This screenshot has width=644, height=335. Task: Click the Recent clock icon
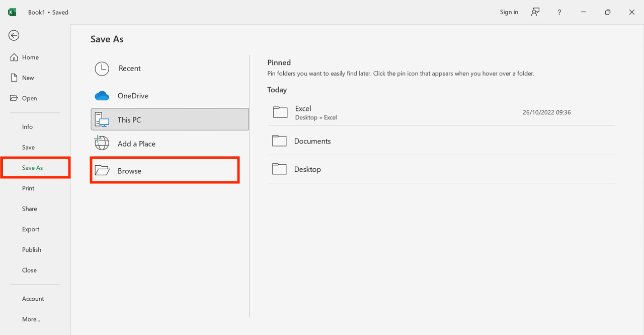pos(102,69)
